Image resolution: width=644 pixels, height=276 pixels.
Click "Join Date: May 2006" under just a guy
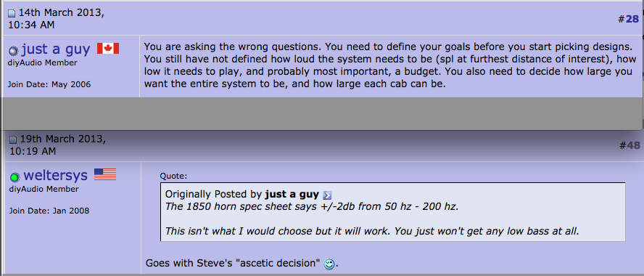pos(49,85)
